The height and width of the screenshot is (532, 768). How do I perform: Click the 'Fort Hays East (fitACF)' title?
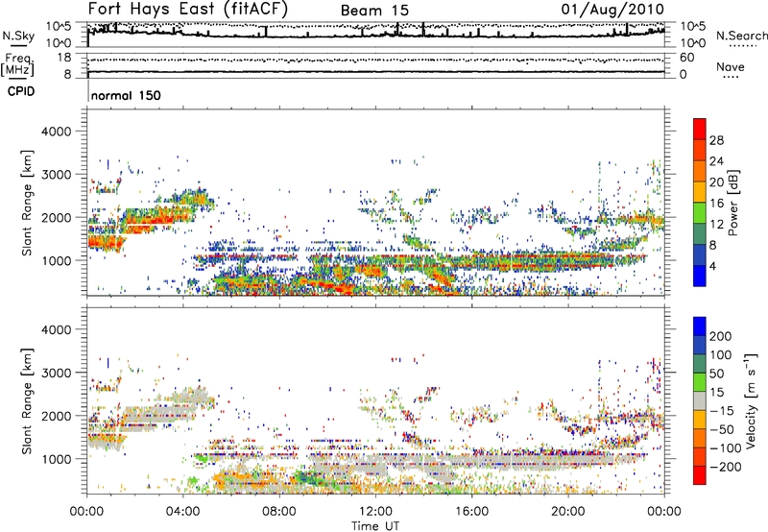[x=188, y=10]
